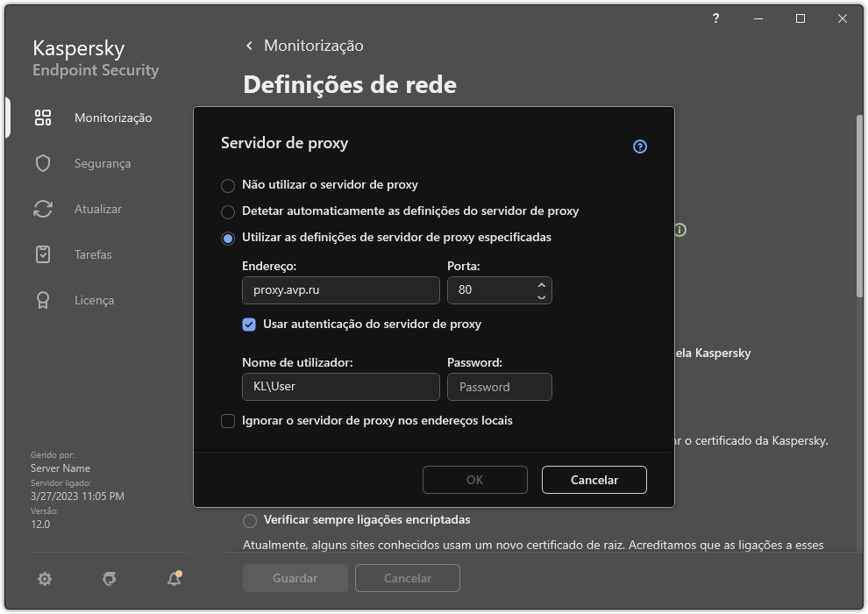The image size is (868, 614).
Task: Choose 'Detetar automaticamente as definições do servidor de proxy'
Action: click(x=228, y=211)
